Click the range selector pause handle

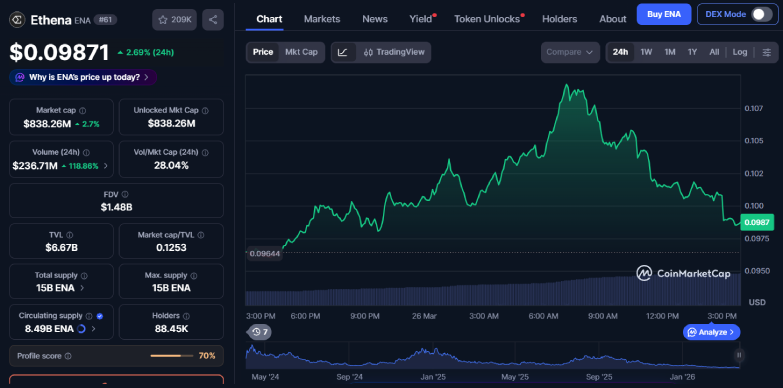(x=739, y=355)
